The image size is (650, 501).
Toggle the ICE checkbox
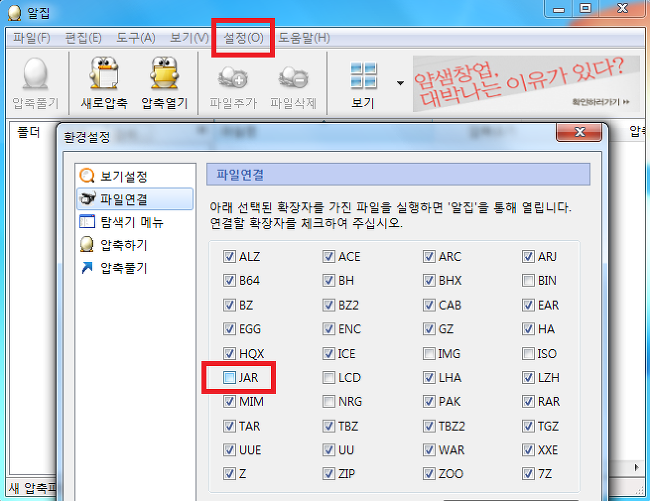point(329,353)
